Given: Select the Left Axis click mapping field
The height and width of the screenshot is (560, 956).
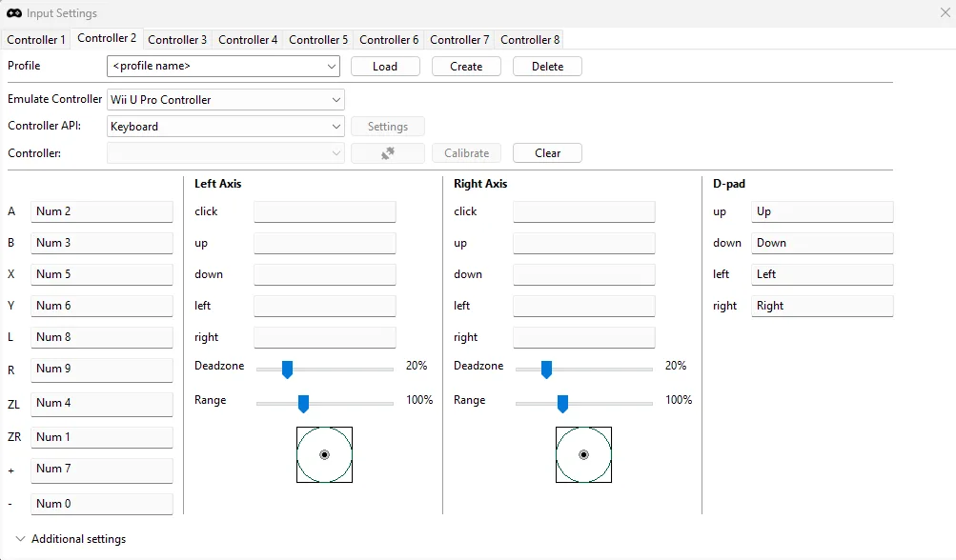Looking at the screenshot, I should click(324, 211).
